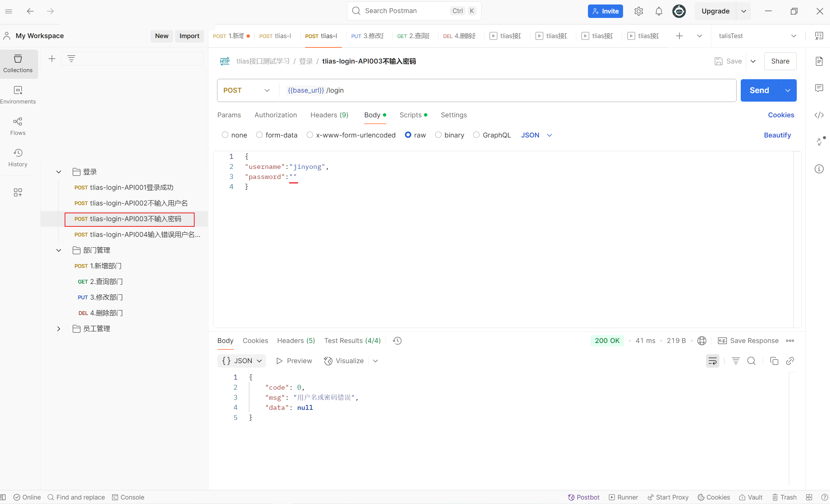Search the response with magnifier icon
Screen dimensions: 830x504
point(751,361)
